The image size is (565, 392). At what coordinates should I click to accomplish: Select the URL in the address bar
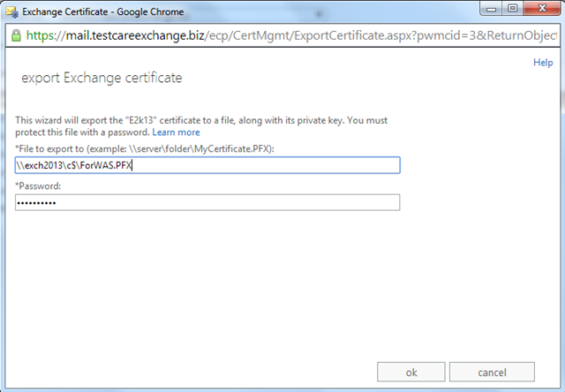(x=291, y=35)
